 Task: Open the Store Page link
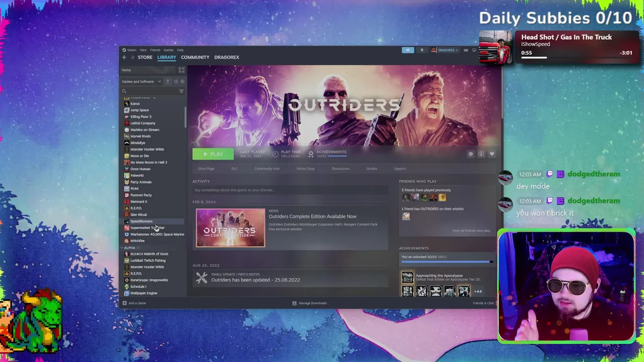(x=206, y=168)
